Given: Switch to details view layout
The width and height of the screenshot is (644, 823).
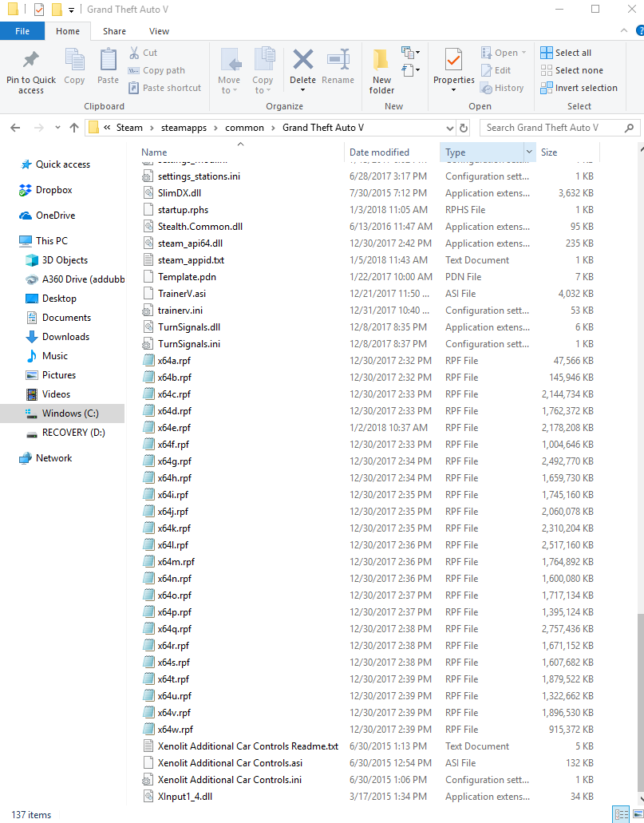Looking at the screenshot, I should pos(622,814).
